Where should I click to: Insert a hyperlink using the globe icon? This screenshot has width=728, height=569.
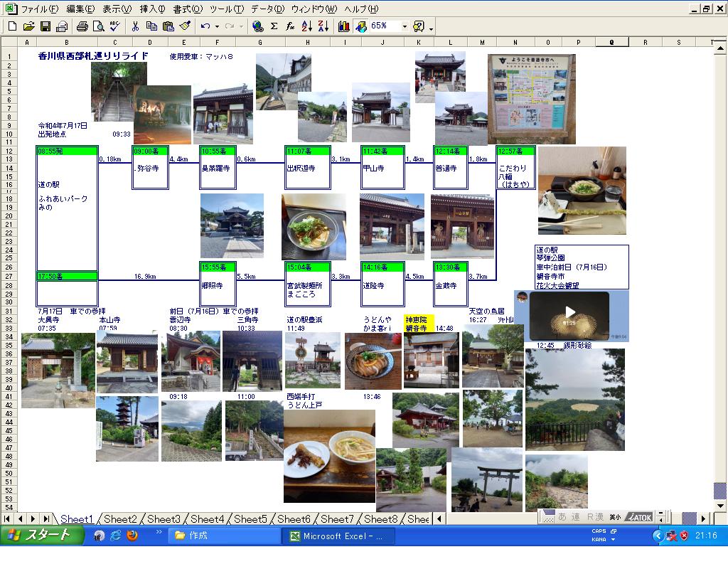click(257, 26)
